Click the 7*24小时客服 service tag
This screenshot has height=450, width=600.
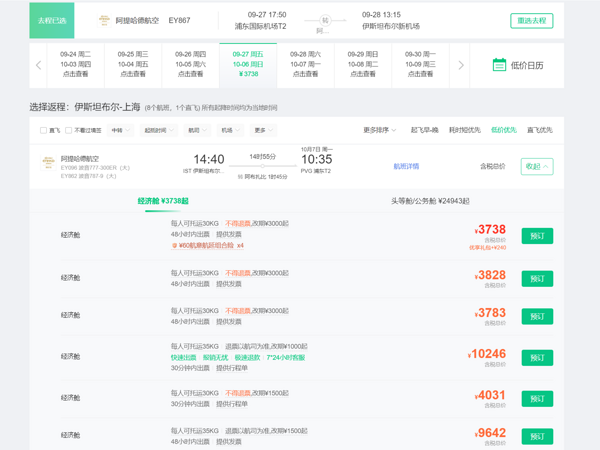coord(286,357)
